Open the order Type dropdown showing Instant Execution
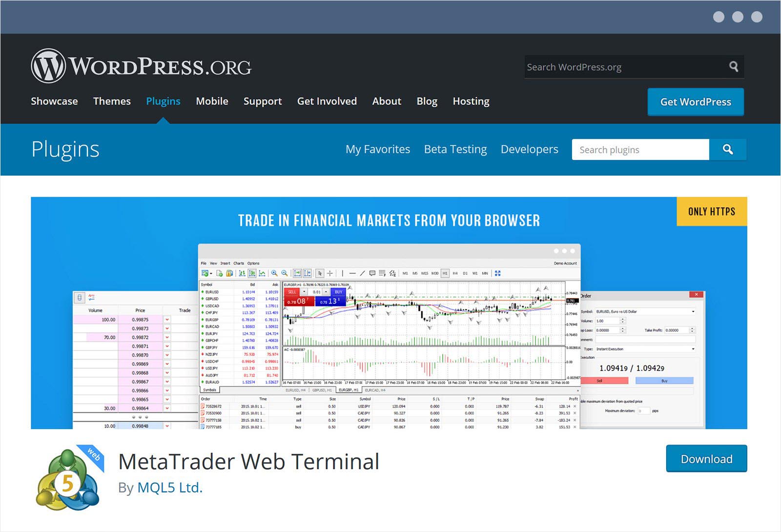This screenshot has width=781, height=532. (693, 349)
